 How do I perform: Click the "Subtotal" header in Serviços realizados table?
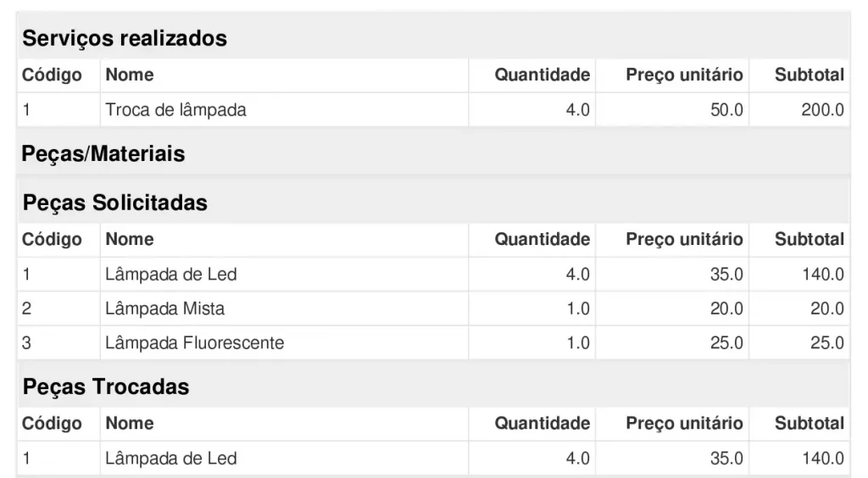(x=809, y=75)
